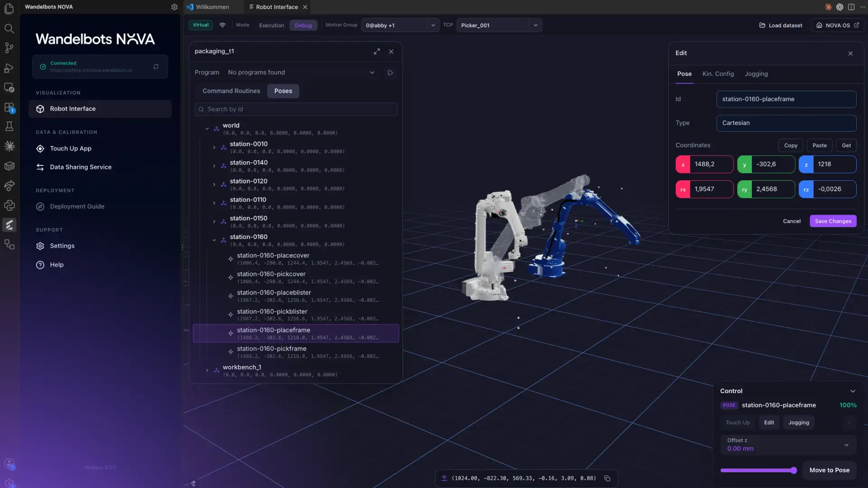Click the Cancel button in Edit panel
Viewport: 868px width, 488px height.
pyautogui.click(x=792, y=221)
